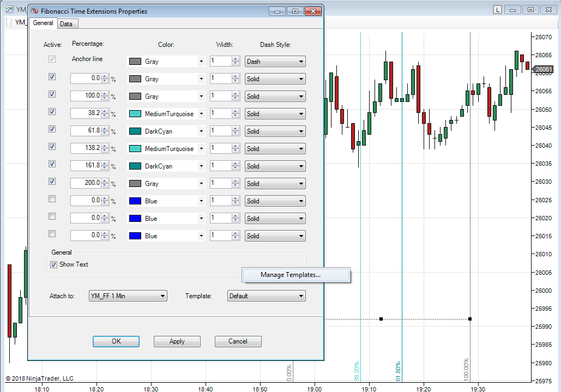The width and height of the screenshot is (561, 392).
Task: Click the DarkCyan swatch on 61.8% row
Action: pyautogui.click(x=135, y=131)
